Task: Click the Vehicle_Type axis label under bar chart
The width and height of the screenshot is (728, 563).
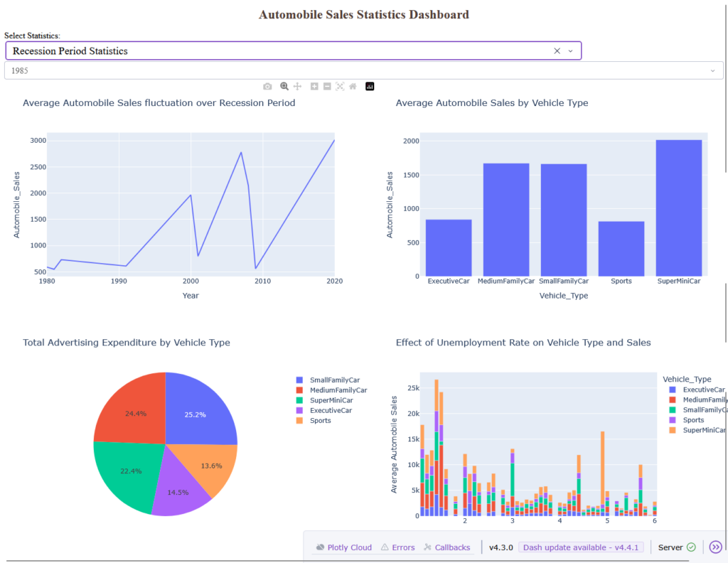Action: tap(564, 295)
